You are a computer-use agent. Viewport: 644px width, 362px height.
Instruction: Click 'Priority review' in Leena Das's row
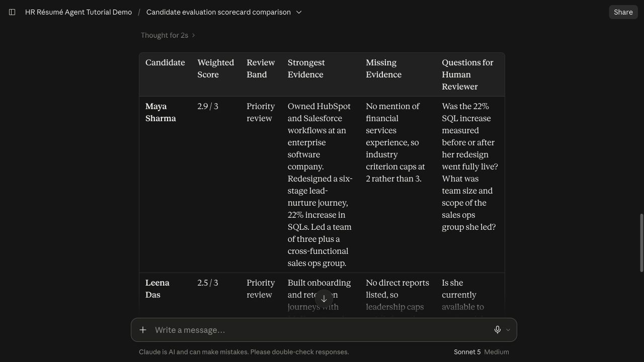261,289
